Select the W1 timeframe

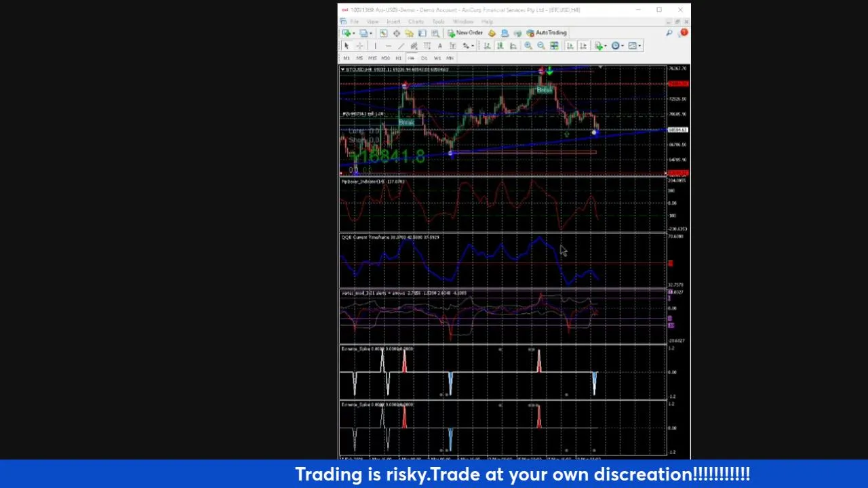437,58
